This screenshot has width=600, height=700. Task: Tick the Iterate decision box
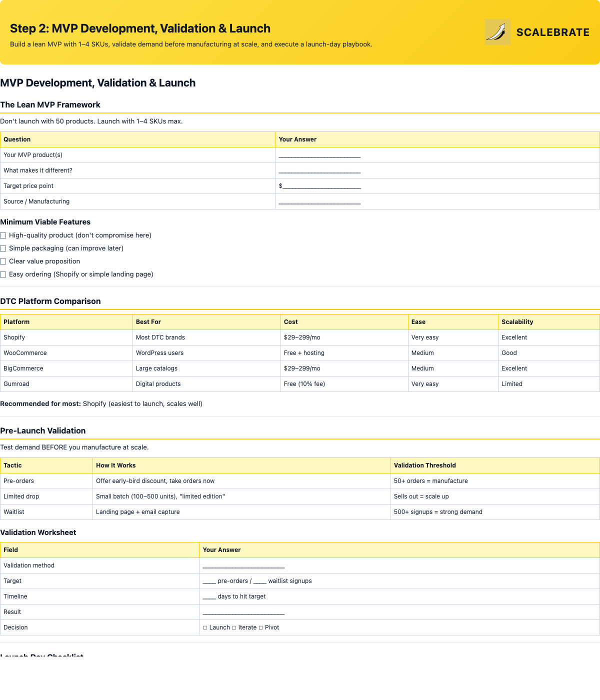pos(234,627)
